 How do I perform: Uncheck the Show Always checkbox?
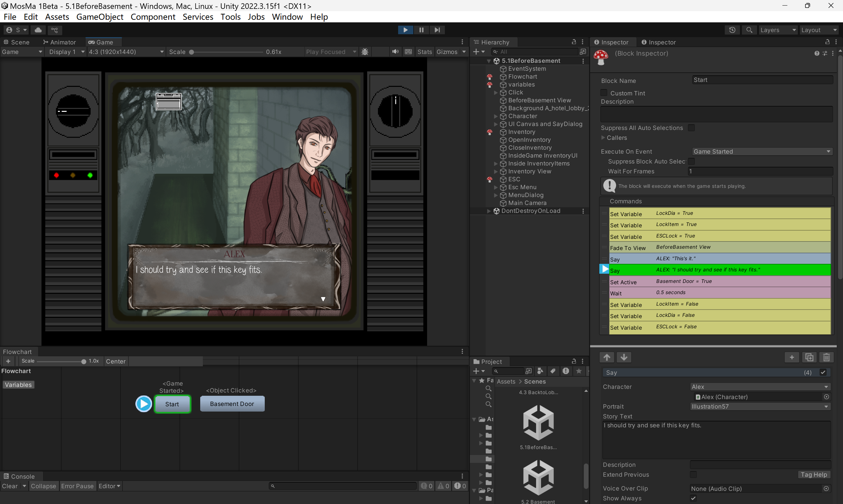coord(693,498)
